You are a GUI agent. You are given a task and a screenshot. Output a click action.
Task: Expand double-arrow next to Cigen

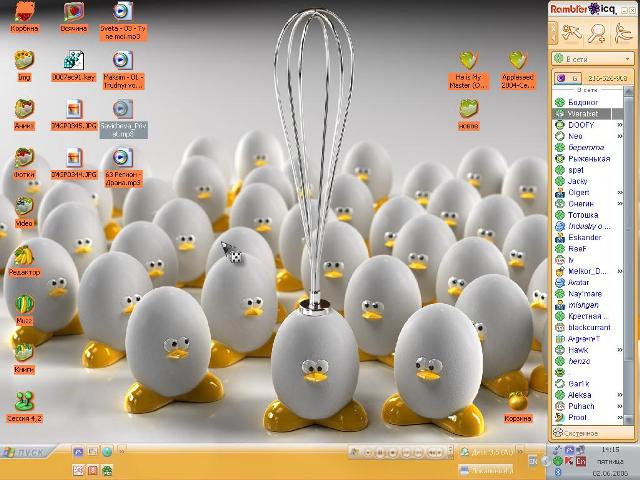tap(620, 192)
